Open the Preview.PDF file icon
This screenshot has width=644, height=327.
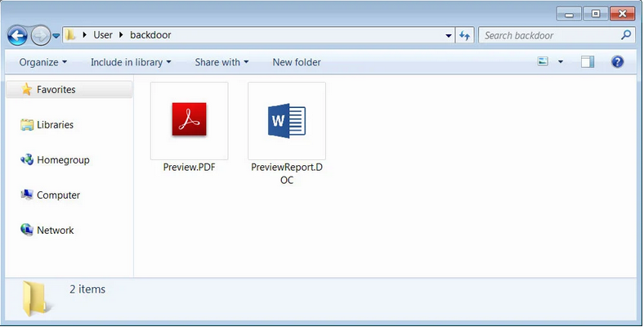click(189, 123)
